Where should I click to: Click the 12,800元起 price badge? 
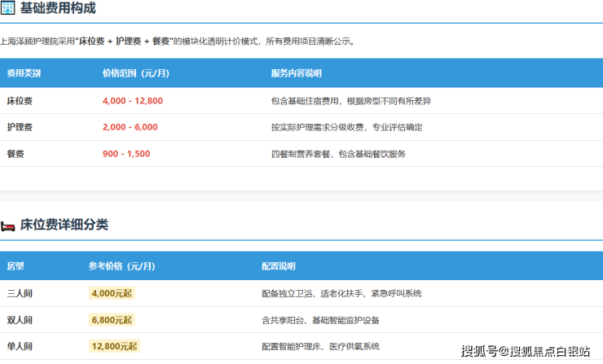113,346
